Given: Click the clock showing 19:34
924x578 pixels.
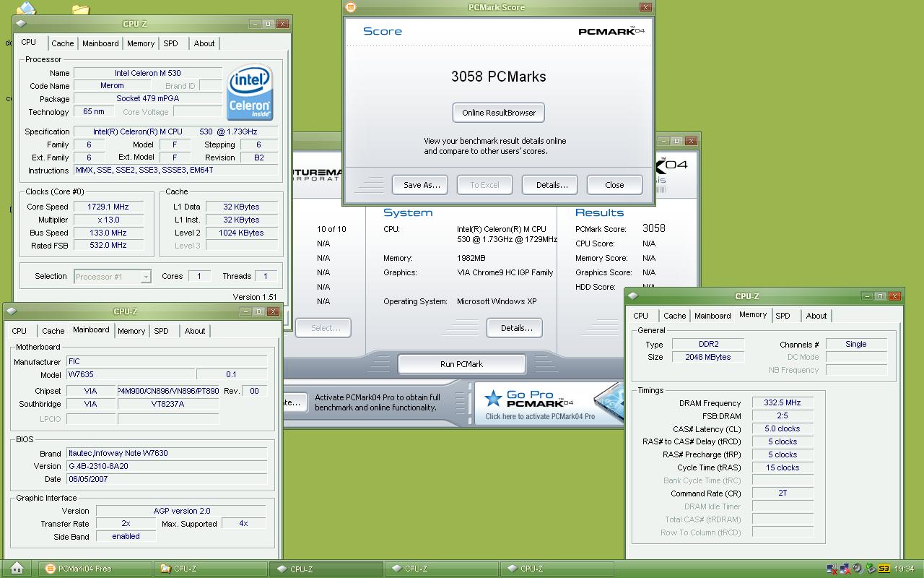Looking at the screenshot, I should [904, 569].
